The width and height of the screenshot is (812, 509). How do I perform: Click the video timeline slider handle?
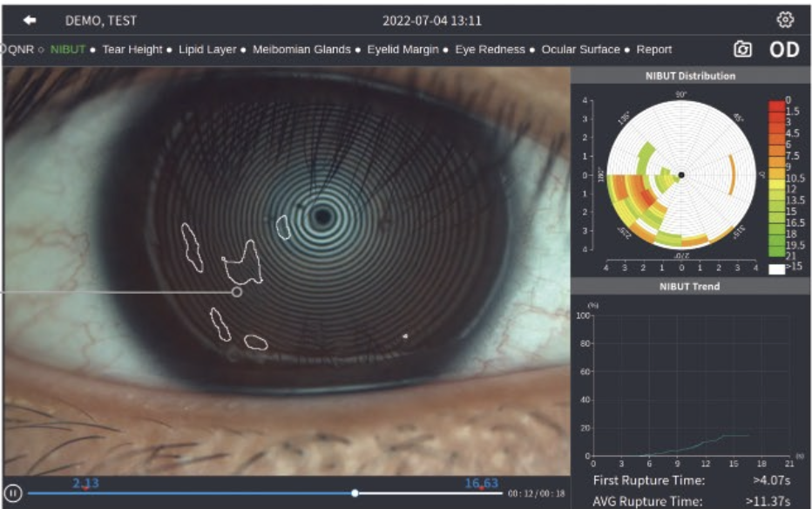[355, 493]
